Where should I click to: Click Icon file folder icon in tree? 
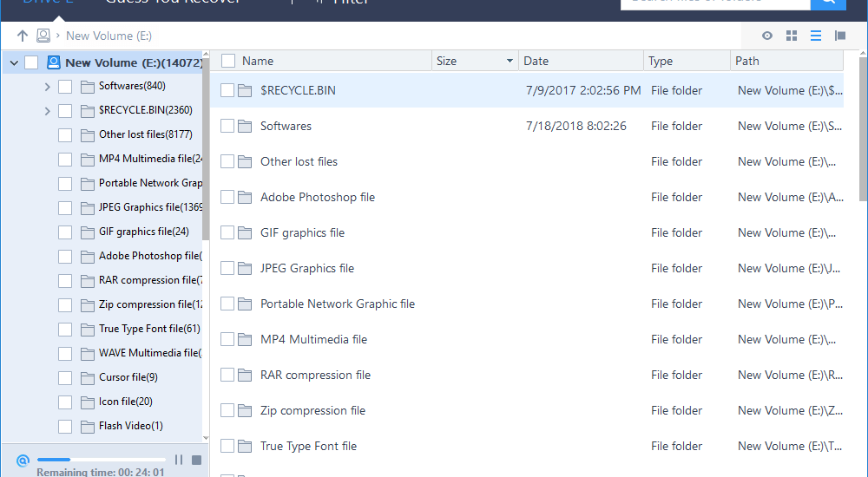click(x=88, y=402)
